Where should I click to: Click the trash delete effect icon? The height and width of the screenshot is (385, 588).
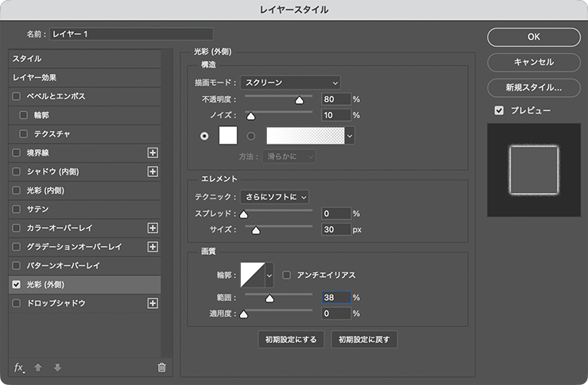(x=161, y=367)
